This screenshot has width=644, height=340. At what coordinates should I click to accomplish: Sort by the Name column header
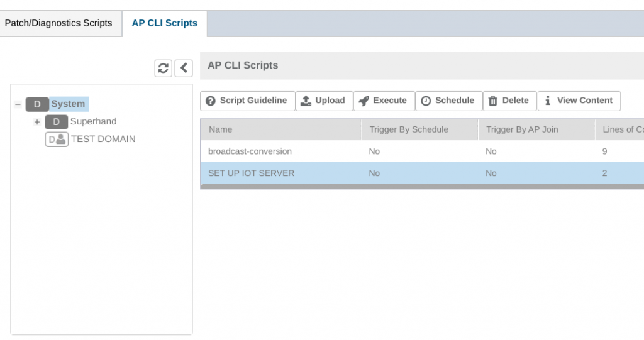pos(220,129)
